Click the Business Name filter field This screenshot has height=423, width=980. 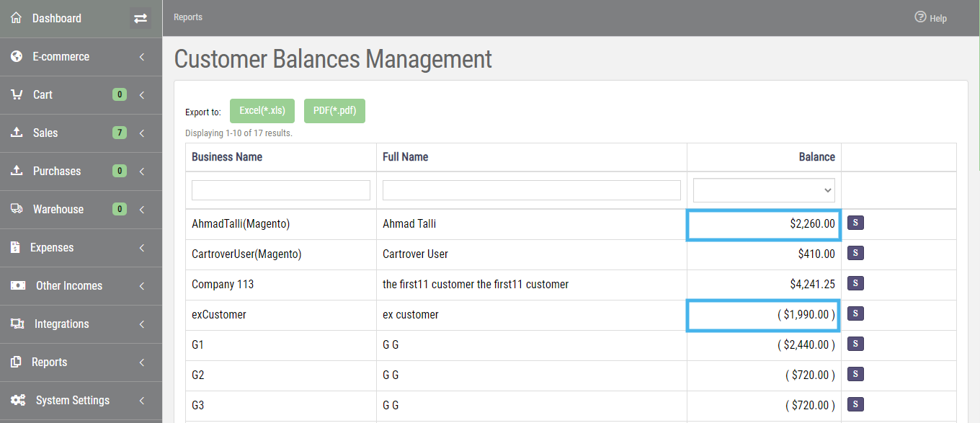click(280, 190)
